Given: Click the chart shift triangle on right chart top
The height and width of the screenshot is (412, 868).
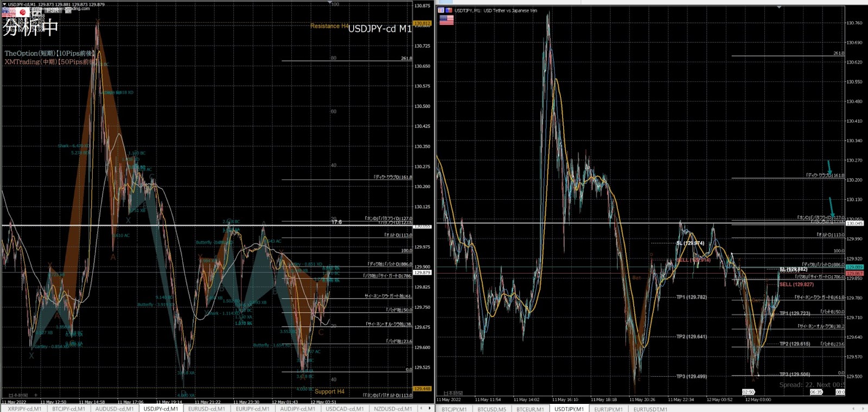Looking at the screenshot, I should tap(779, 8).
